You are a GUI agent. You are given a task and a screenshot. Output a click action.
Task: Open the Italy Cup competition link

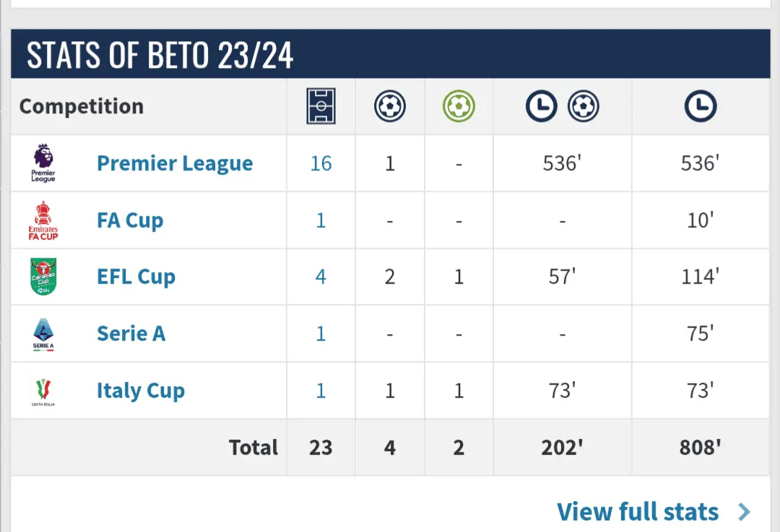[x=141, y=391]
